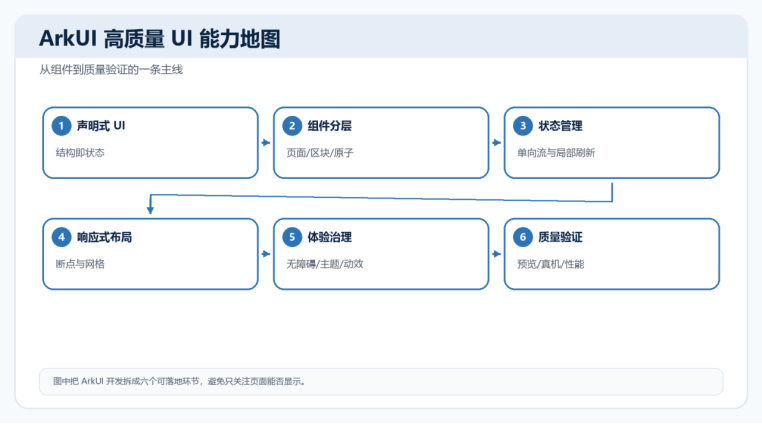Image resolution: width=762 pixels, height=424 pixels.
Task: Click the number 6 circle badge
Action: click(523, 237)
